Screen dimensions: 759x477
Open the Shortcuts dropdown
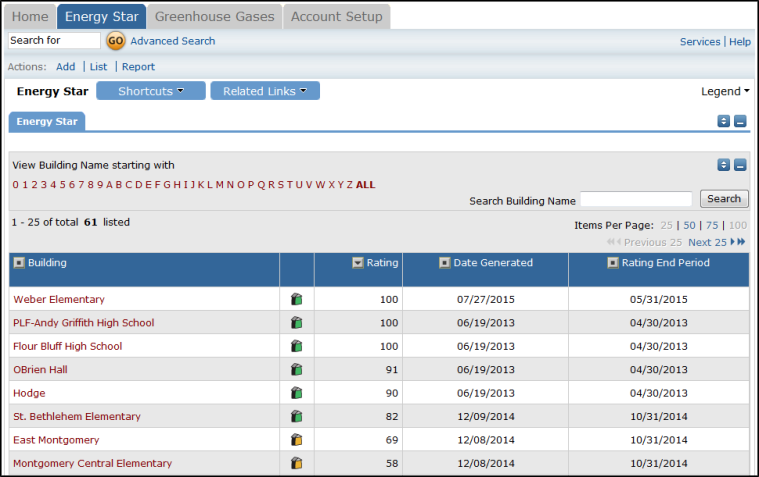tap(151, 91)
